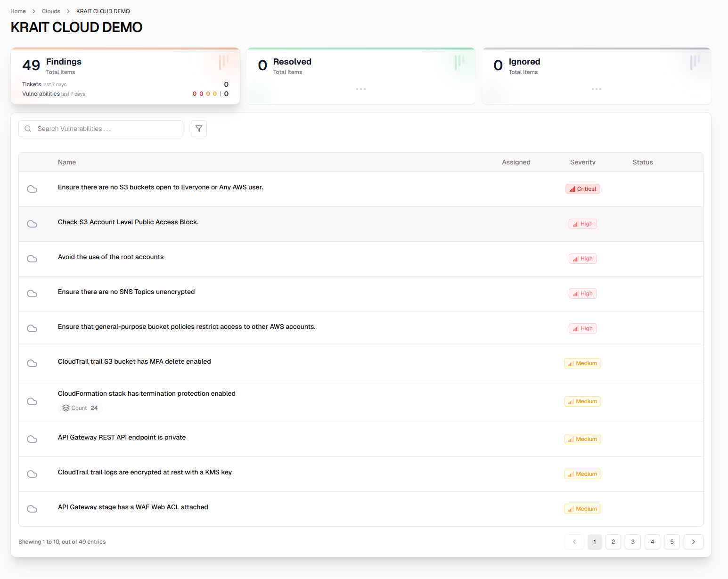Navigate to Home via the breadcrumb
The image size is (728, 579).
tap(18, 11)
